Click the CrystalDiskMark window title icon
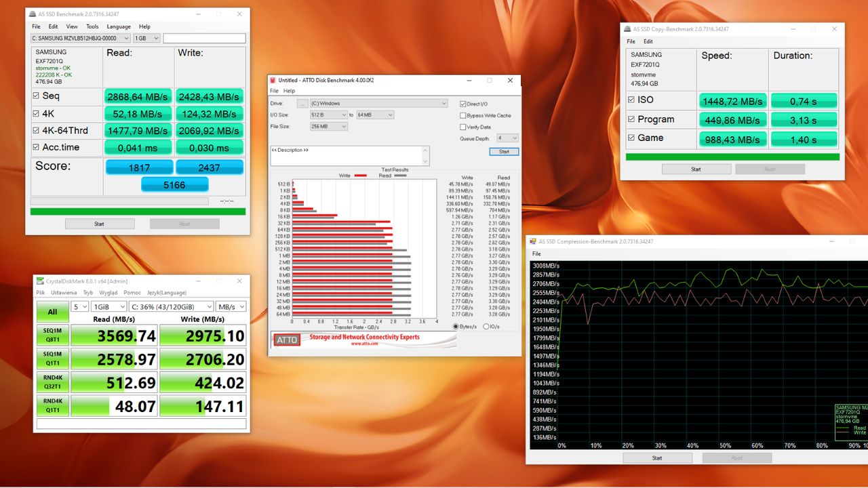The image size is (868, 488). click(x=40, y=281)
